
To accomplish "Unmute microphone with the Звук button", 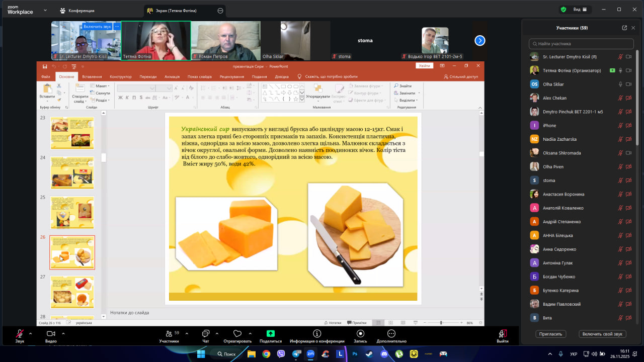I will tap(20, 334).
